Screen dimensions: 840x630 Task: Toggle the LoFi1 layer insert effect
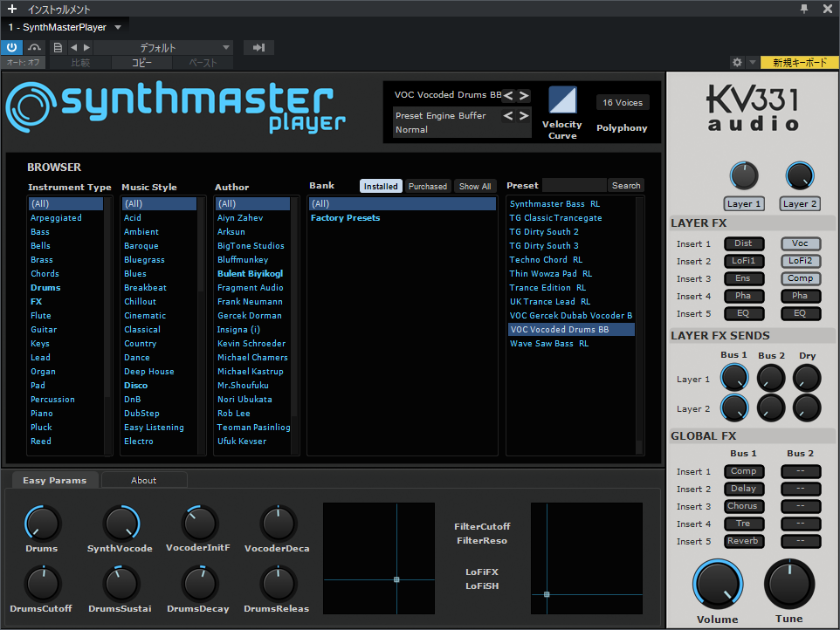point(744,261)
